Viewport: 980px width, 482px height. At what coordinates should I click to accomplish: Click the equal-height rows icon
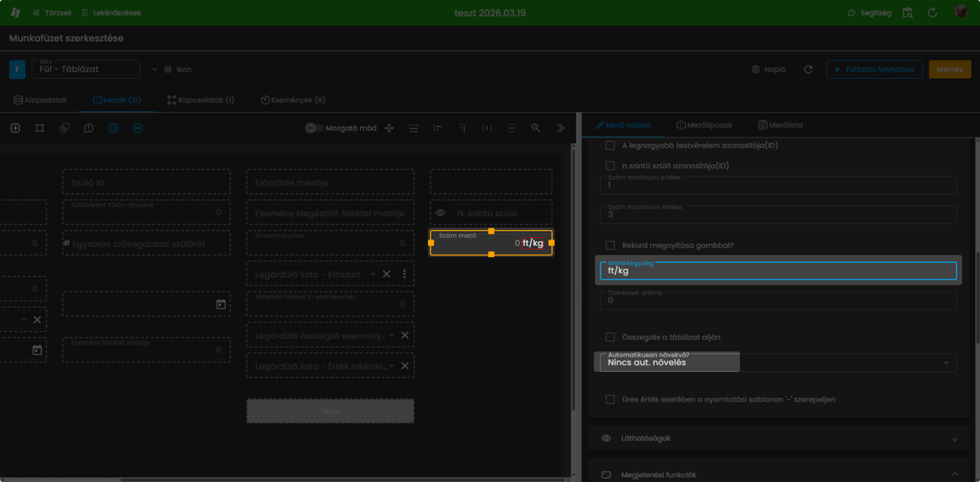[x=414, y=128]
